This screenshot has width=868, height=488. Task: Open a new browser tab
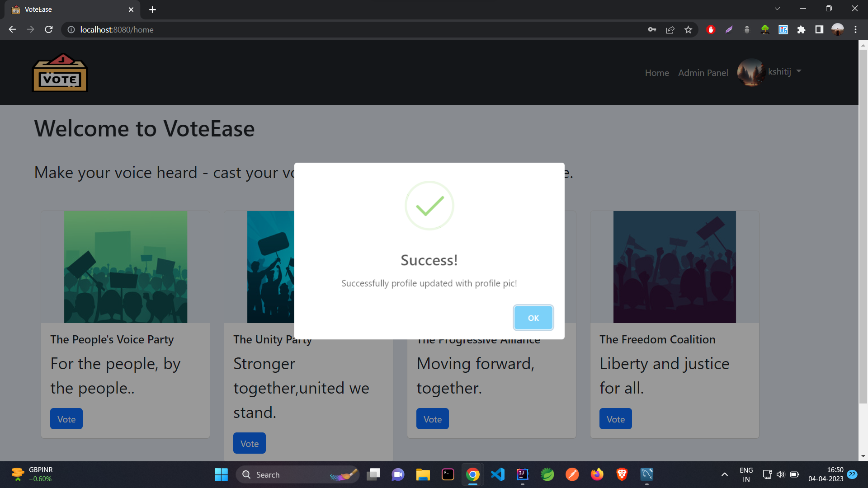(152, 9)
